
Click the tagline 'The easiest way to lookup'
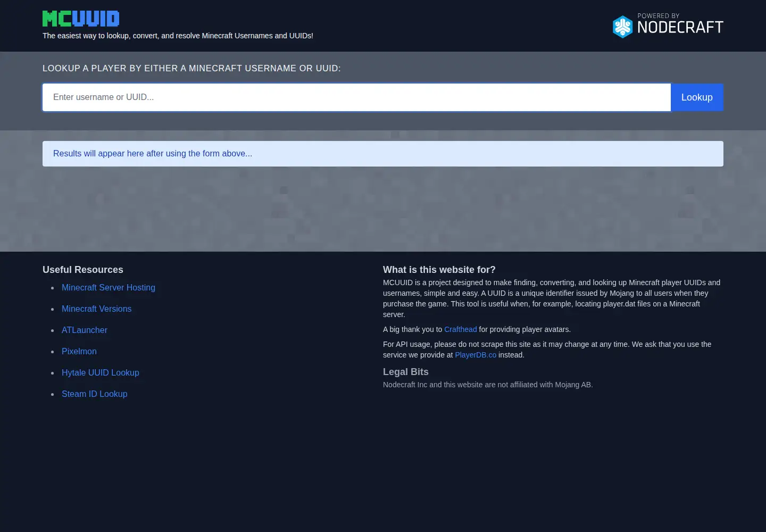coord(178,36)
